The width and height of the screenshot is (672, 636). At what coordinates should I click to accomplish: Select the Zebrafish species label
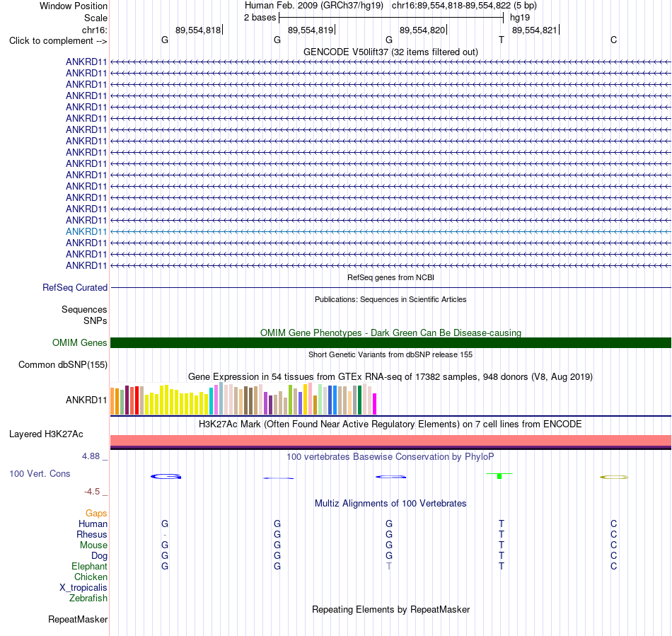88,598
